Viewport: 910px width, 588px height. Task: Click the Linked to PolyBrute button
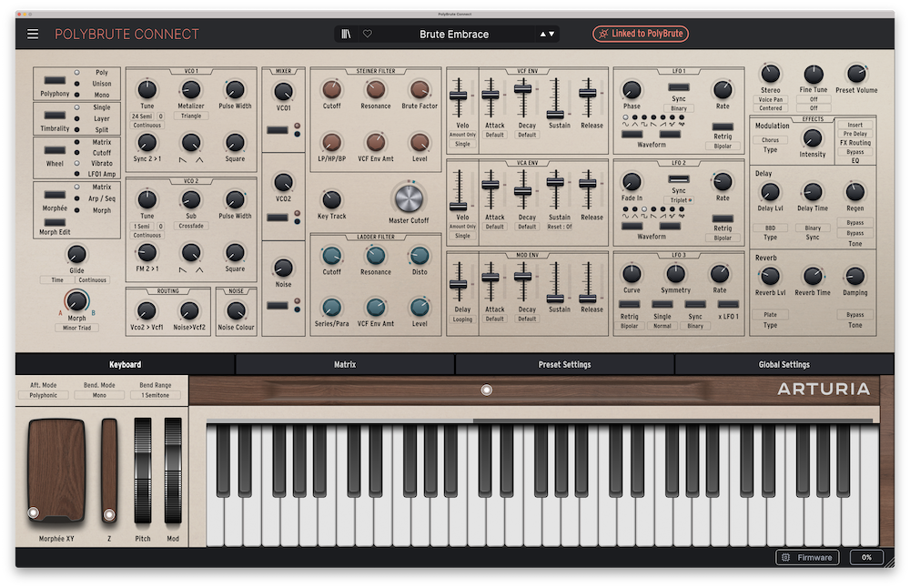[x=640, y=33]
